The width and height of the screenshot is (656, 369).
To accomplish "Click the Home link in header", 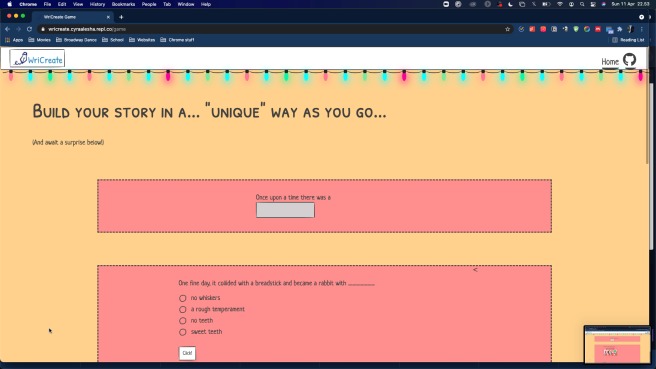I will click(x=610, y=62).
